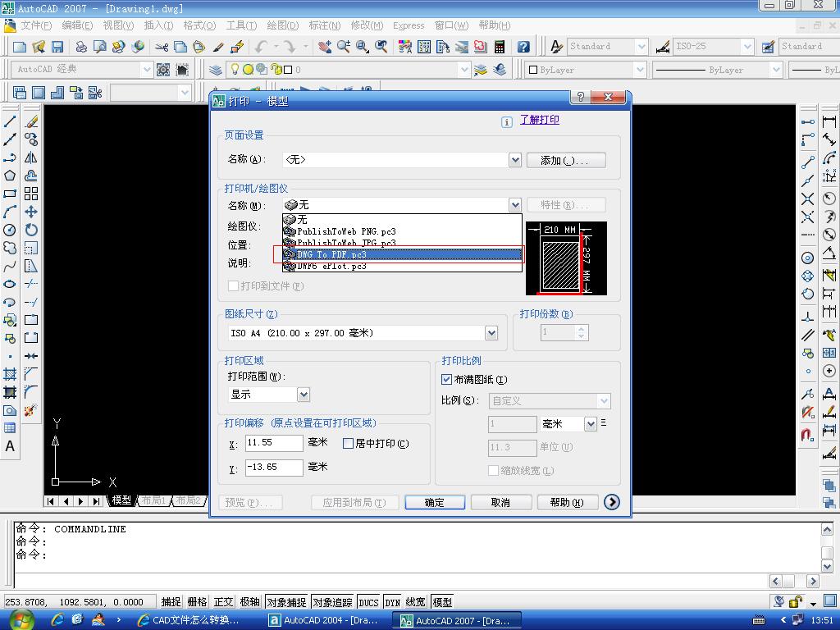Select DWG To PDF.pc3 from printer list
The width and height of the screenshot is (840, 630).
tap(402, 254)
